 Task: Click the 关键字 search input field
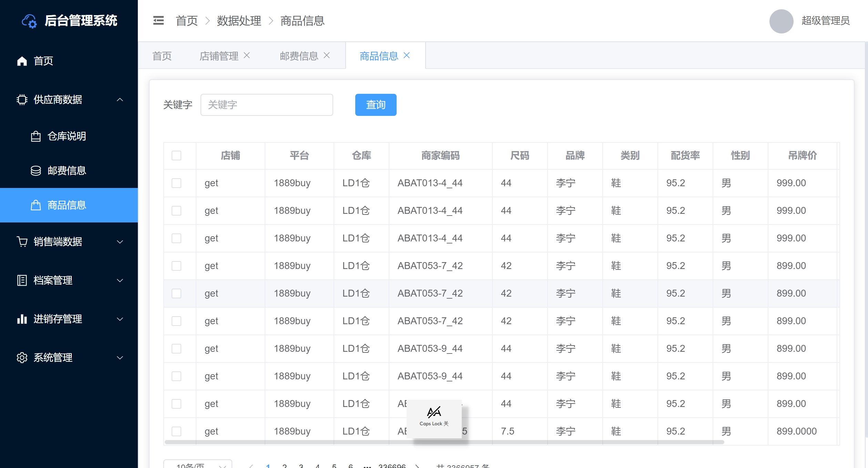click(x=267, y=105)
